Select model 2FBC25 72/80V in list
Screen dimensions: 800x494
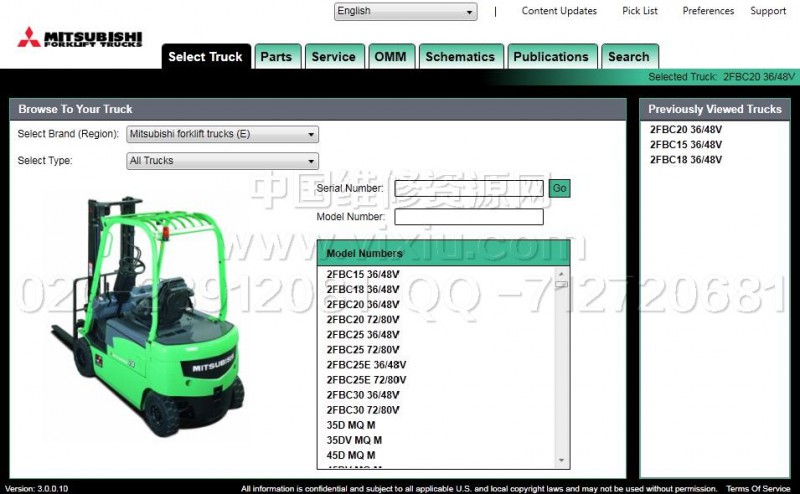tap(363, 350)
